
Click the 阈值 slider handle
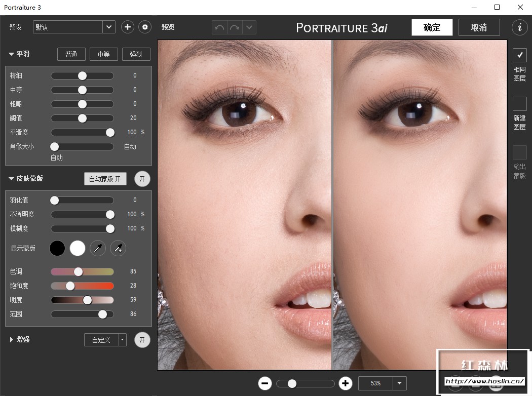(x=82, y=118)
